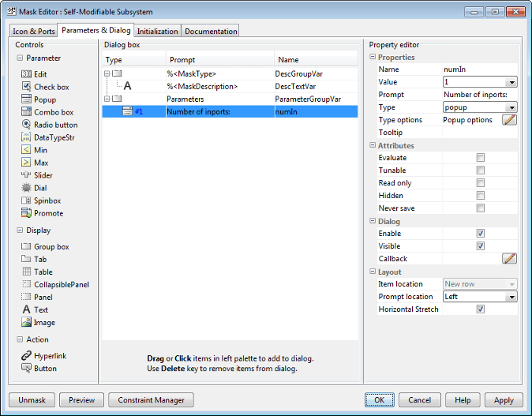Add a Radio button control

click(50, 125)
